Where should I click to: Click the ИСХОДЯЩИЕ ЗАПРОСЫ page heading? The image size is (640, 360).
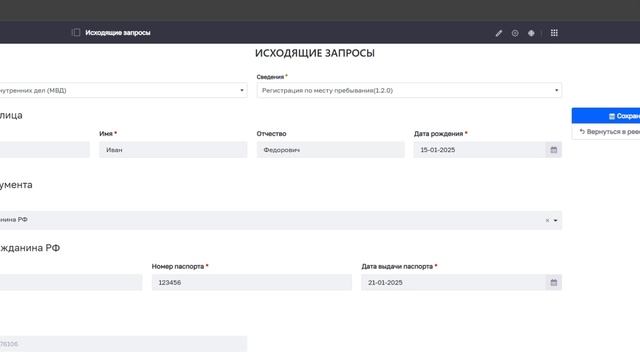click(x=315, y=53)
